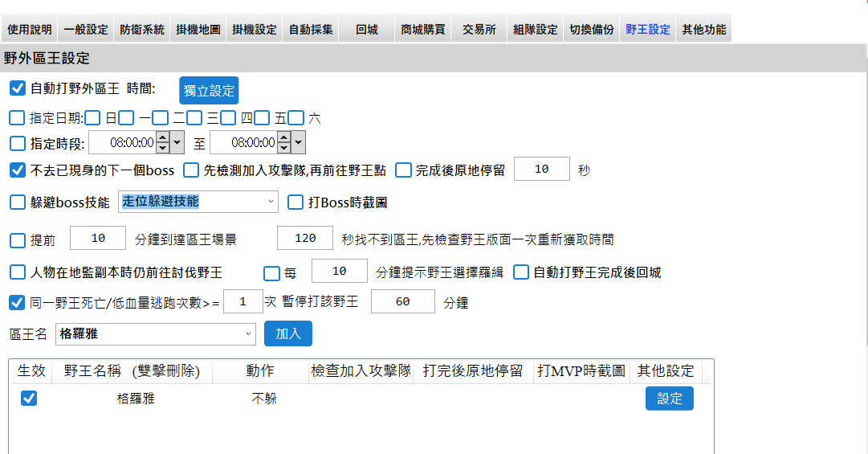
Task: Open the end time dropdown arrow
Action: 298,144
